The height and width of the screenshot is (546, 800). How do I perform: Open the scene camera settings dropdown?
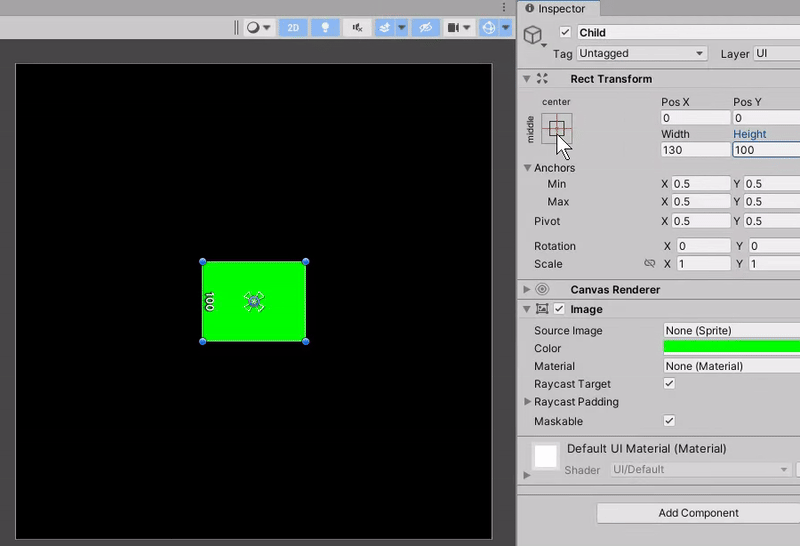click(x=459, y=28)
